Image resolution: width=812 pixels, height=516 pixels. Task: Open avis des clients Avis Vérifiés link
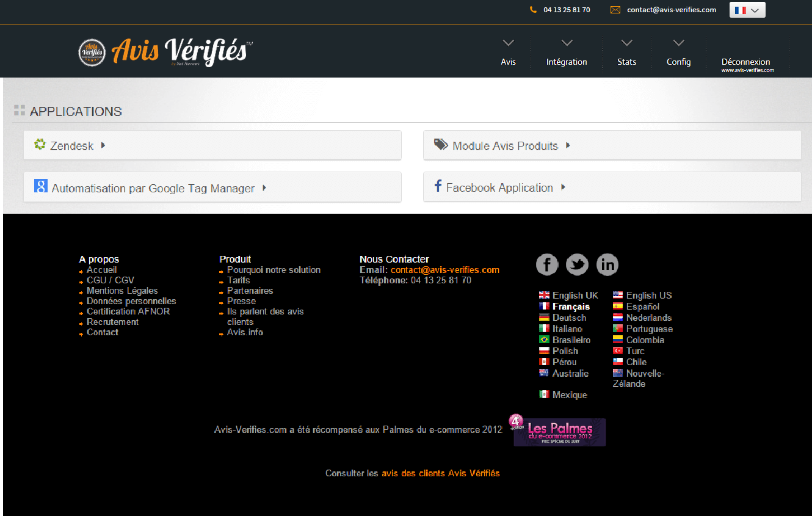pyautogui.click(x=440, y=473)
